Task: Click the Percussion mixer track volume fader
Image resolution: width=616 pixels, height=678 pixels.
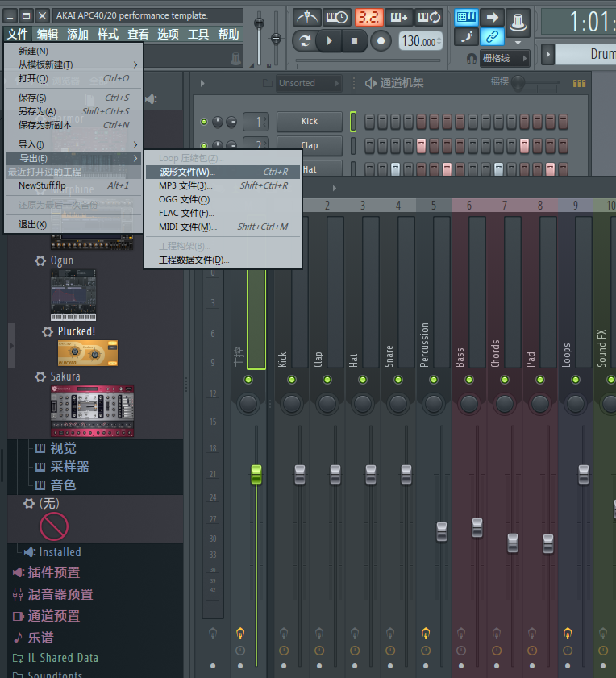Action: pyautogui.click(x=442, y=531)
